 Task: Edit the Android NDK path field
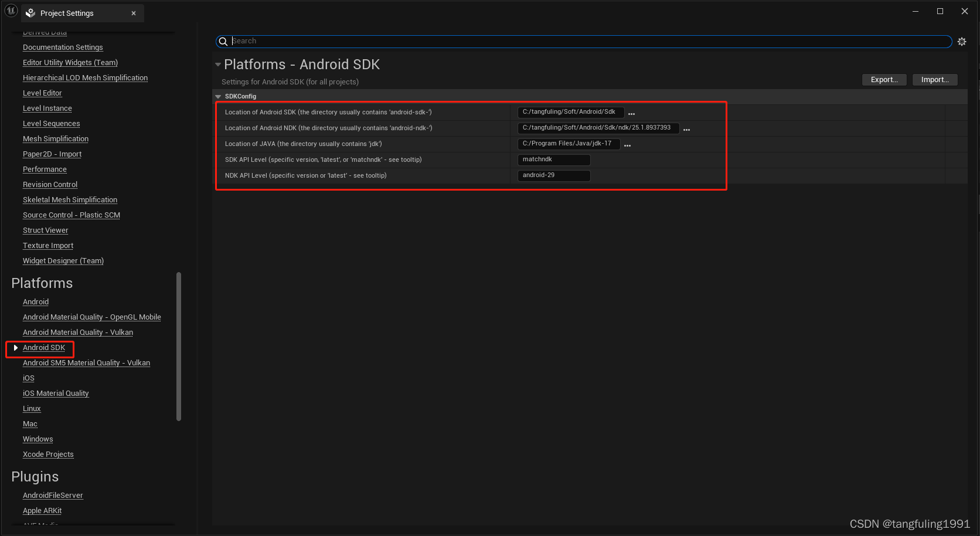(598, 128)
